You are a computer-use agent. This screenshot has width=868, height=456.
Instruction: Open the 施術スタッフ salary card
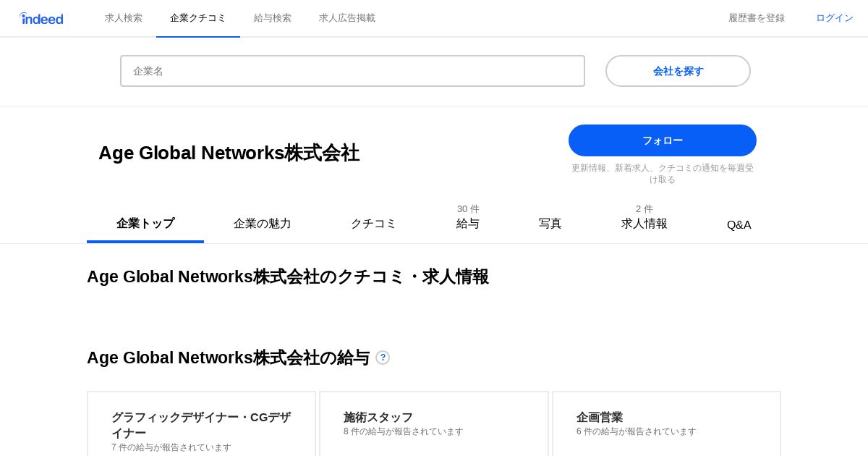434,424
